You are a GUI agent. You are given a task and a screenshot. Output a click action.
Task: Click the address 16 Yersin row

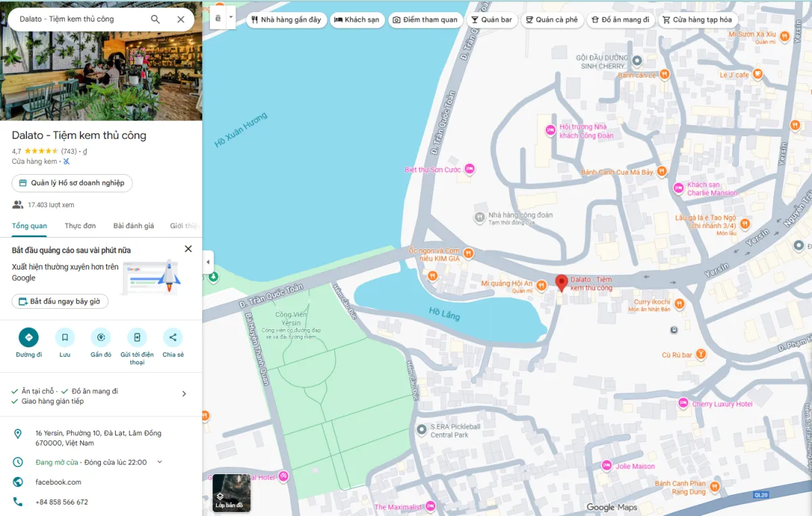coord(101,438)
